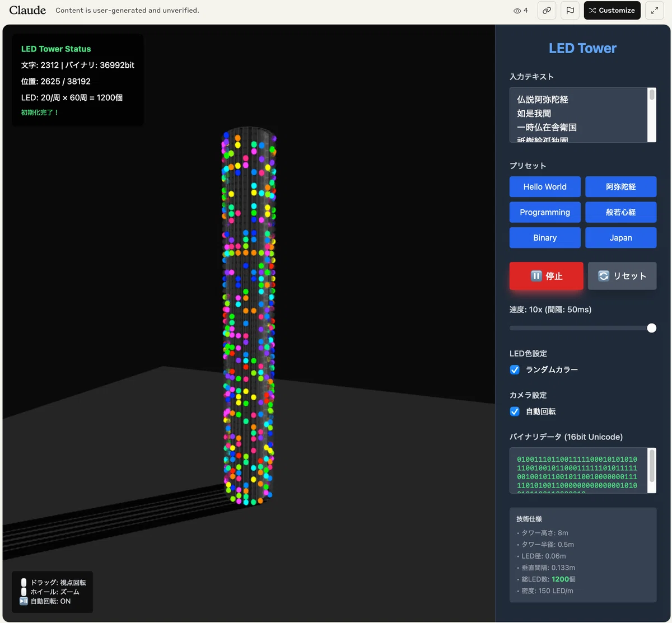Viewport: 672px width, 623px height.
Task: Load the 般若心経 preset
Action: (x=621, y=212)
